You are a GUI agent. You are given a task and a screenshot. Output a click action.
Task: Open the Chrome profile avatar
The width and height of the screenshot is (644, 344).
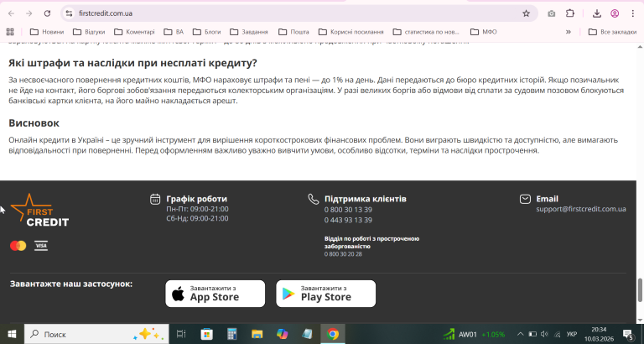pyautogui.click(x=615, y=13)
